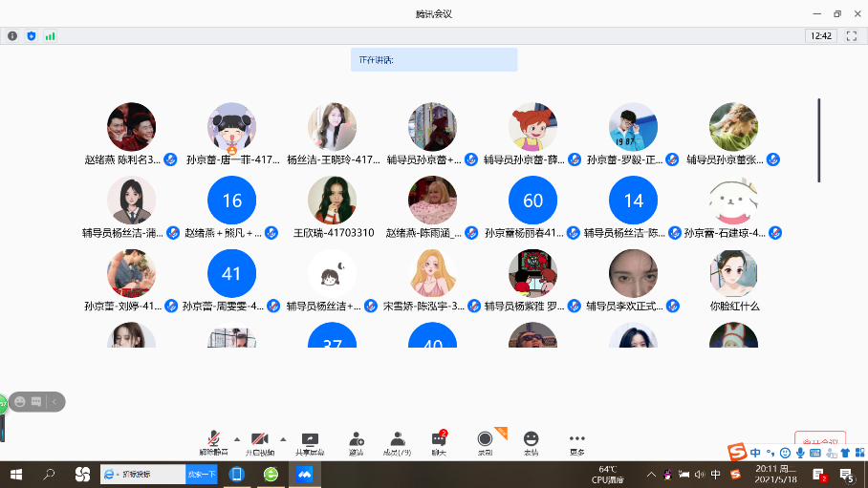Open the members list panel

click(395, 442)
